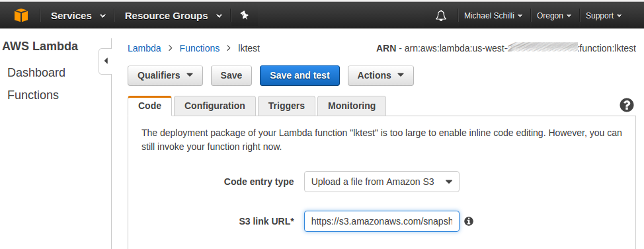Click the info icon beside S3 link URL
Viewport: 644px width, 249px height.
[469, 221]
